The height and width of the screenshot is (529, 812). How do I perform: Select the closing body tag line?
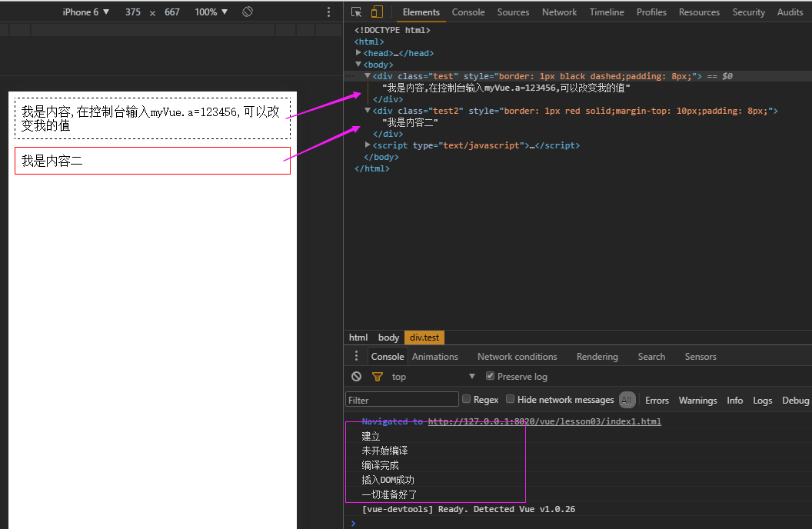point(381,157)
